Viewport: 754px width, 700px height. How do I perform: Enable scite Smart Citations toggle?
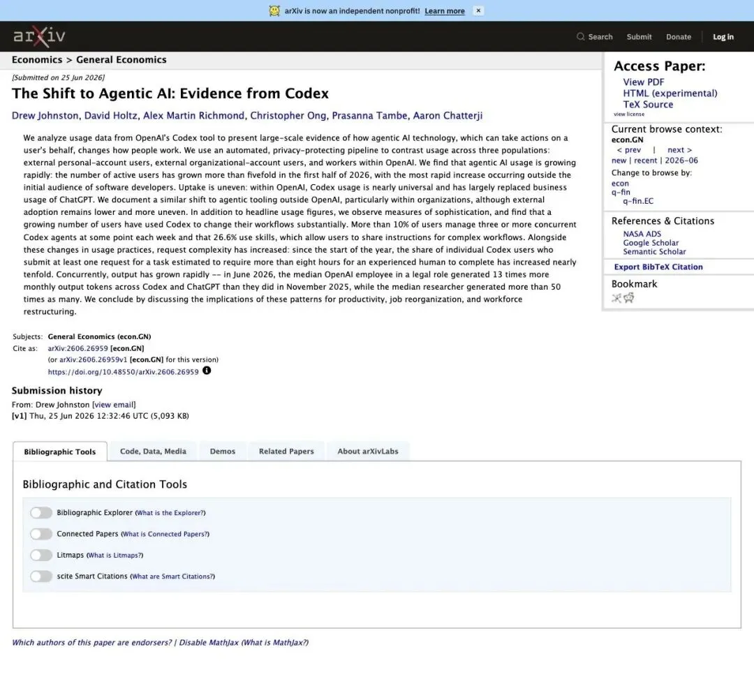(x=41, y=576)
